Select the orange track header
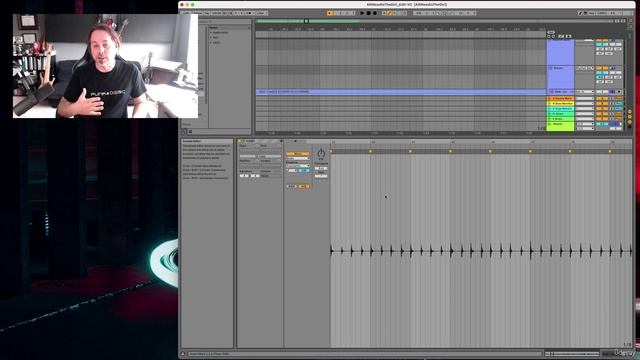The image size is (640, 360). tap(560, 98)
